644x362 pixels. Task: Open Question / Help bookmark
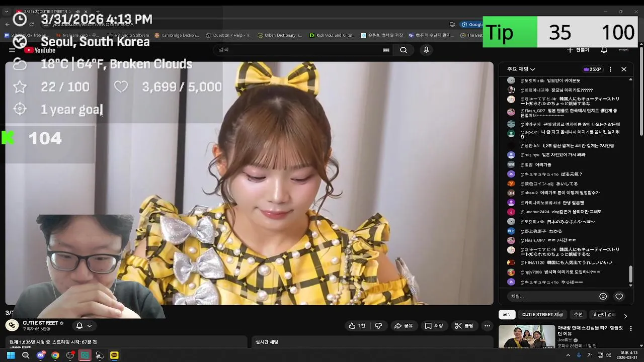228,35
